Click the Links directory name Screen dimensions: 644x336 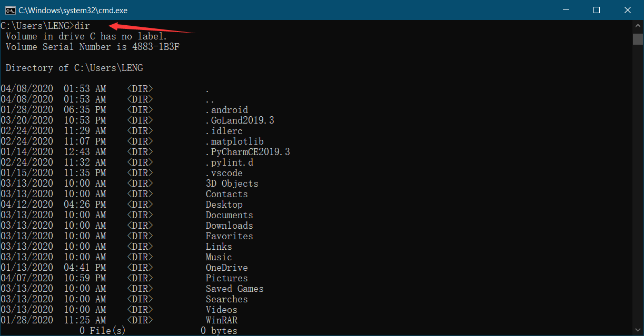[219, 247]
